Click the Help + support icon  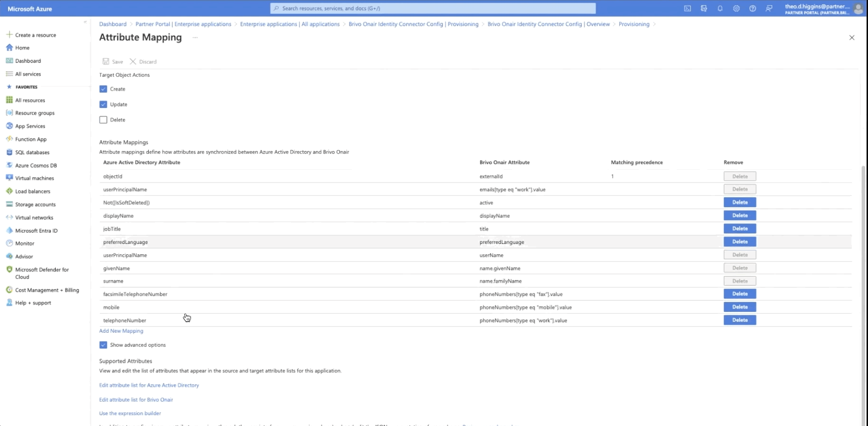coord(9,302)
